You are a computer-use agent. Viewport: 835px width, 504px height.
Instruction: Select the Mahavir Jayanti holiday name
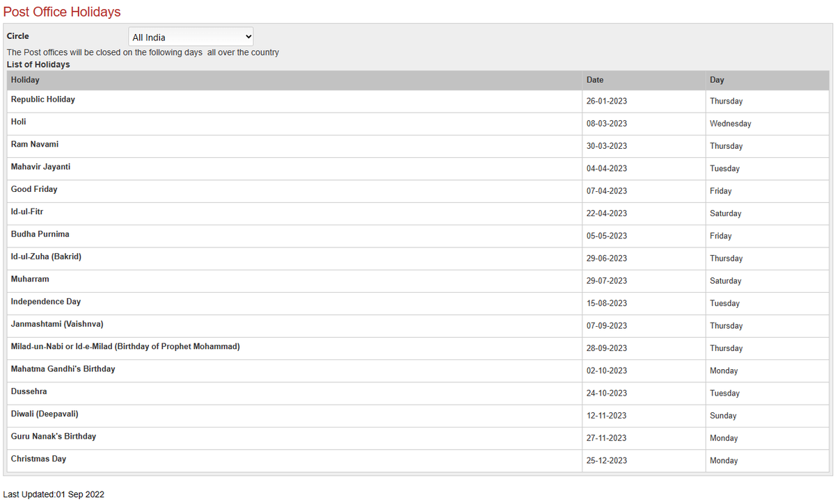pos(40,167)
